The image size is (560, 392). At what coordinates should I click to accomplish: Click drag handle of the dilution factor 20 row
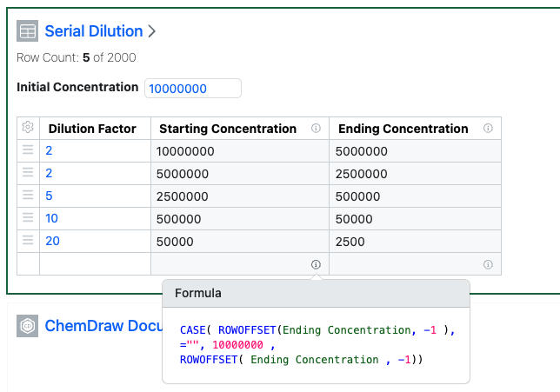click(28, 242)
